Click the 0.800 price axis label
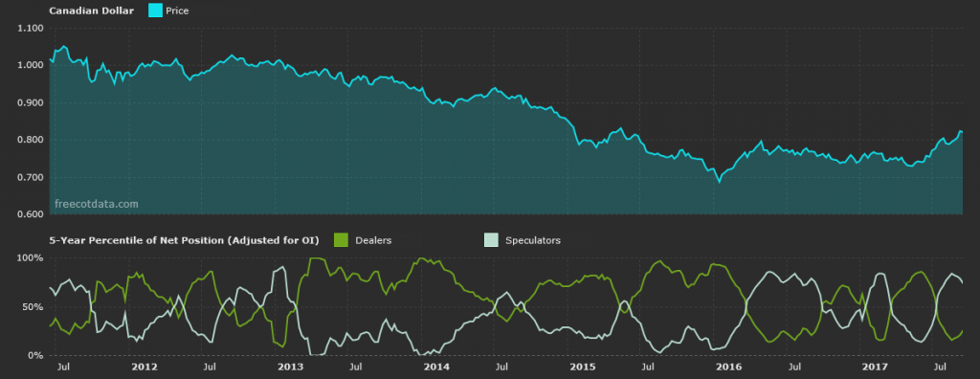Image resolution: width=980 pixels, height=379 pixels. coord(31,140)
